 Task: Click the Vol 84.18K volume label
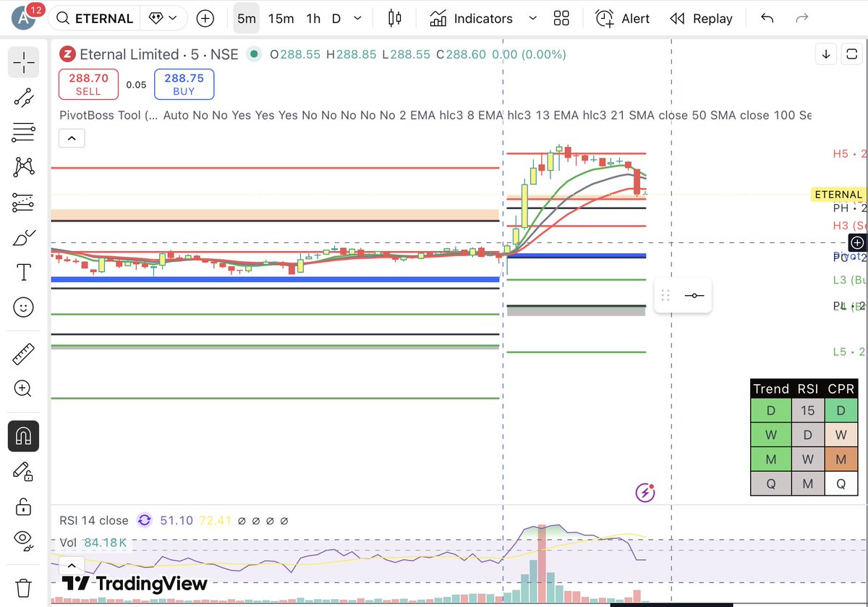point(93,542)
